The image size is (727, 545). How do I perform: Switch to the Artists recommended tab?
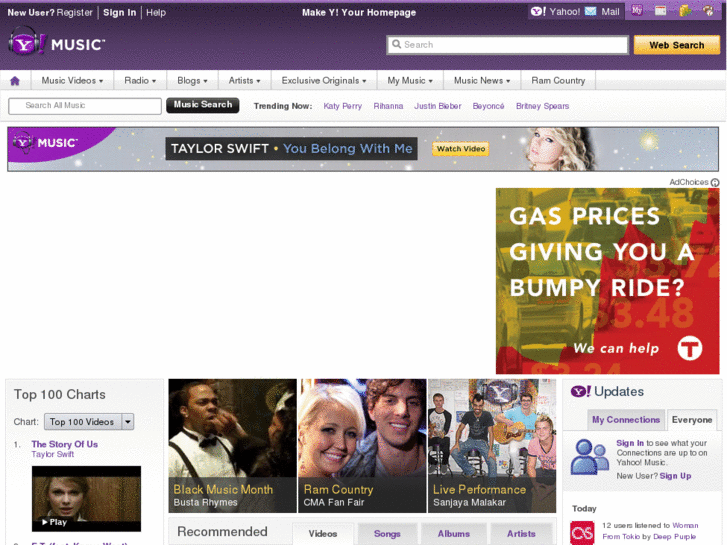click(x=521, y=534)
